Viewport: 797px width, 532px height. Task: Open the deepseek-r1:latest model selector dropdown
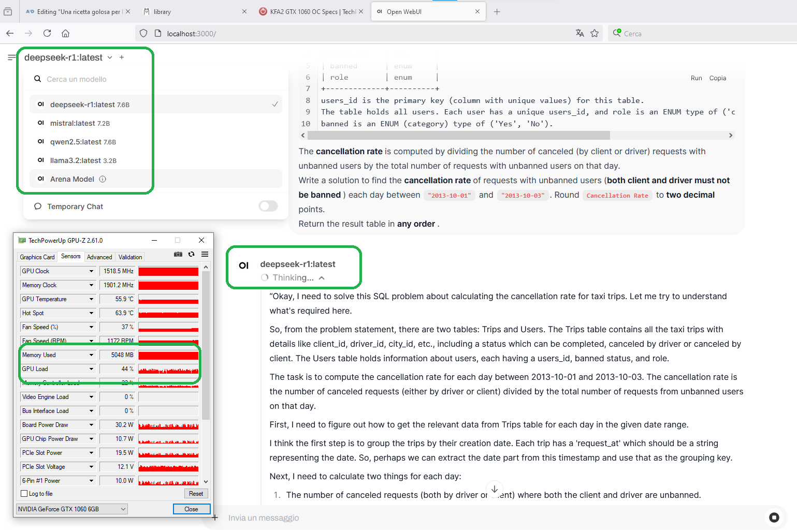pos(68,57)
